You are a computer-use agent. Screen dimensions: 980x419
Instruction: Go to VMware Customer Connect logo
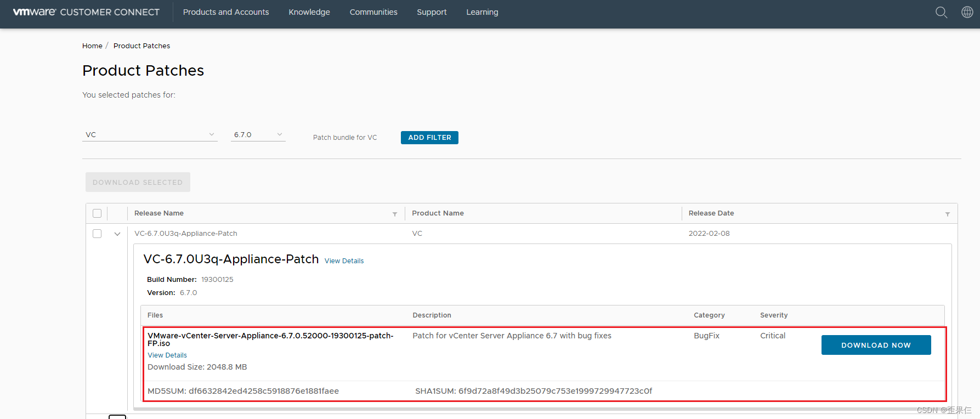[x=86, y=12]
